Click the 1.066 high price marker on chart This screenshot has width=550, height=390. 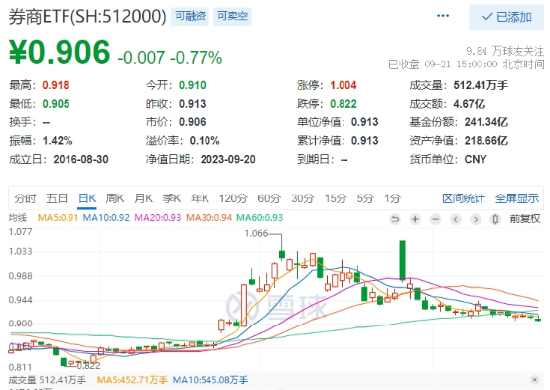[x=256, y=233]
